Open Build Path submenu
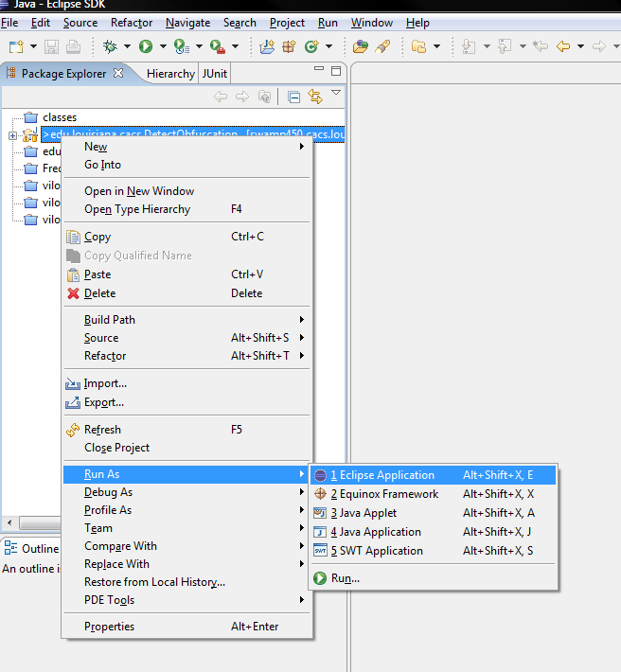621x672 pixels. click(x=186, y=320)
